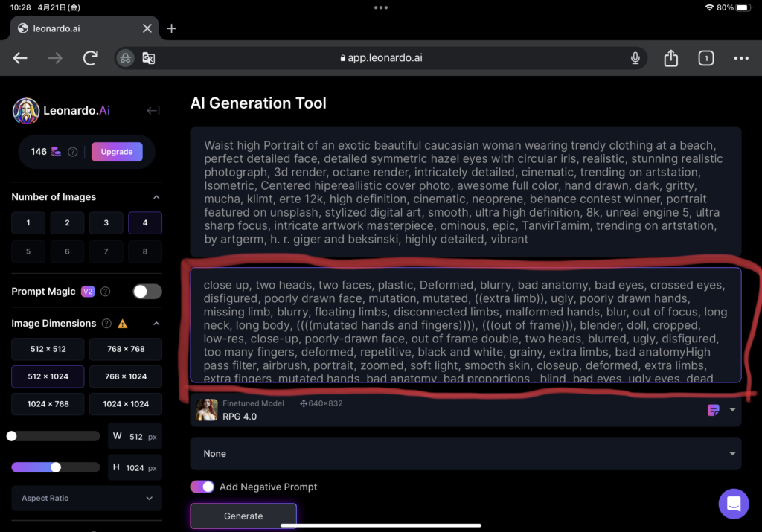
Task: Disable the Add Negative Prompt toggle
Action: [x=202, y=487]
